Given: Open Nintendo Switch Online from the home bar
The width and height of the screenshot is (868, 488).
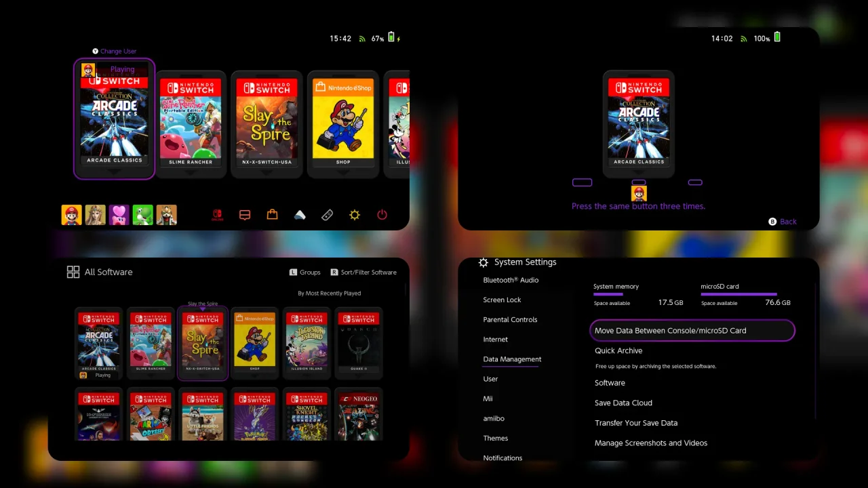Looking at the screenshot, I should click(x=218, y=215).
